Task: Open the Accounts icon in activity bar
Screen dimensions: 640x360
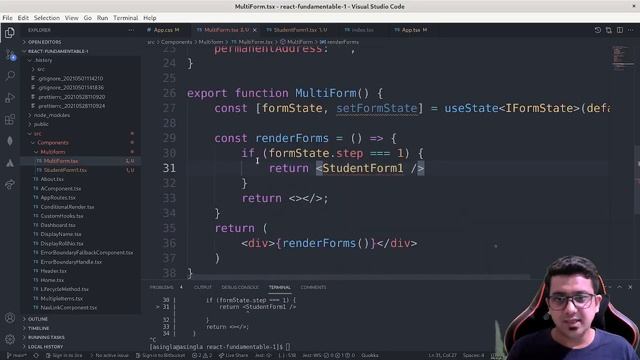Action: (10, 318)
